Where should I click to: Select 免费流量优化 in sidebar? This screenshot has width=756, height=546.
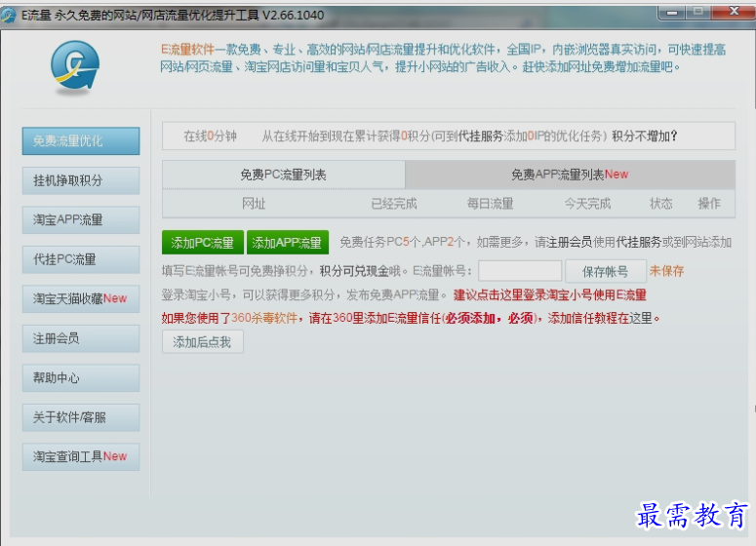point(81,140)
